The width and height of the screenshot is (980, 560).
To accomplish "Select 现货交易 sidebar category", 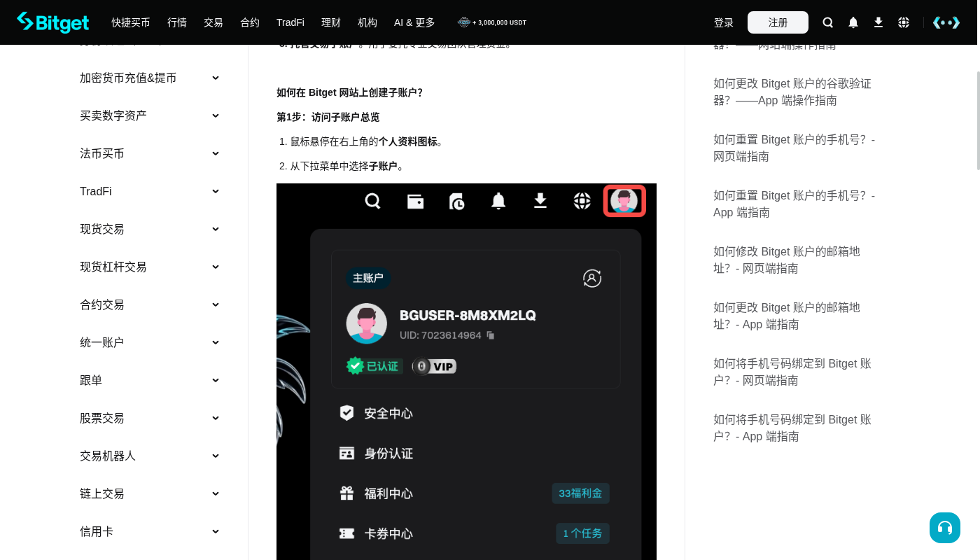I will (102, 229).
